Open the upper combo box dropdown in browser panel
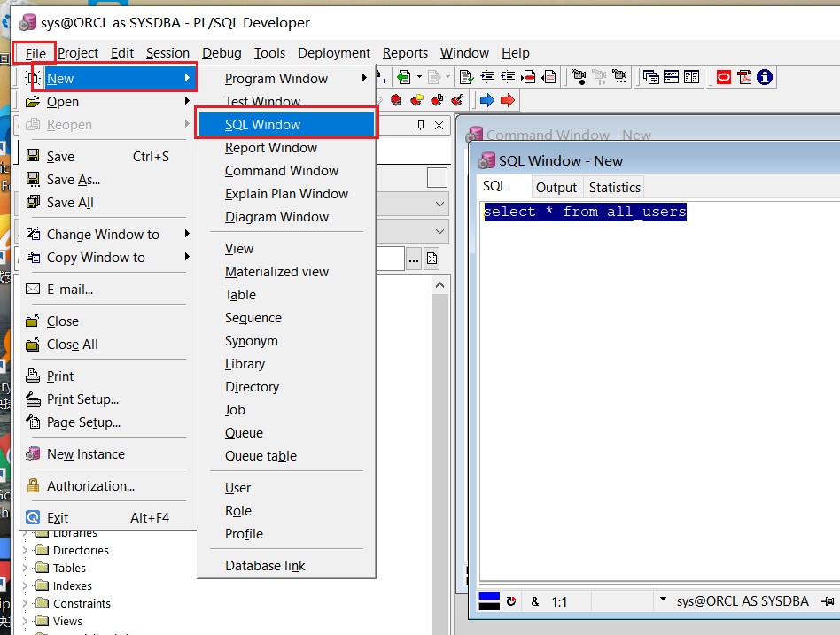The width and height of the screenshot is (840, 635). (x=439, y=204)
